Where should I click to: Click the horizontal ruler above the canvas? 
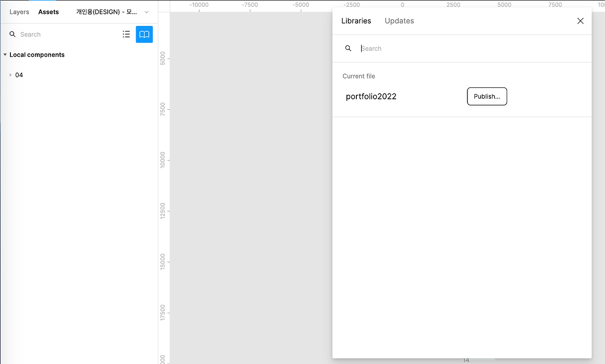coord(251,6)
